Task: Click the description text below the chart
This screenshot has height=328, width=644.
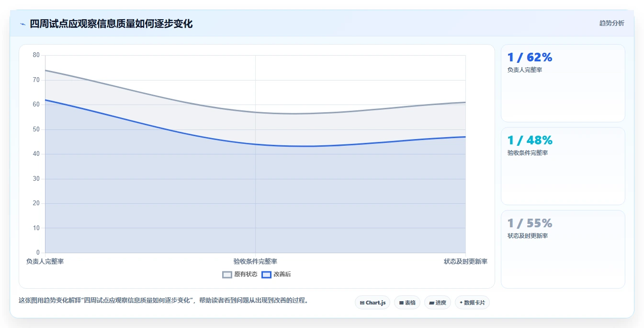Action: [164, 301]
